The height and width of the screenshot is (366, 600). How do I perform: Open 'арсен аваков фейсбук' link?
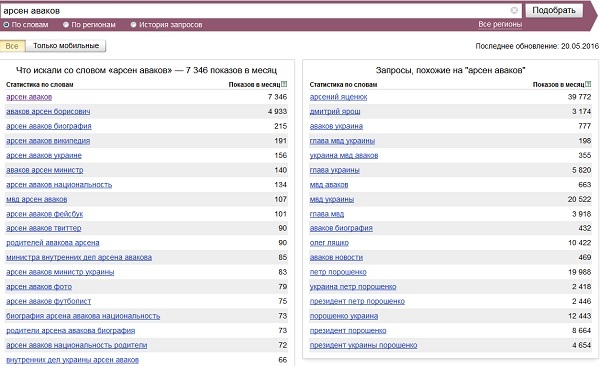coord(44,214)
